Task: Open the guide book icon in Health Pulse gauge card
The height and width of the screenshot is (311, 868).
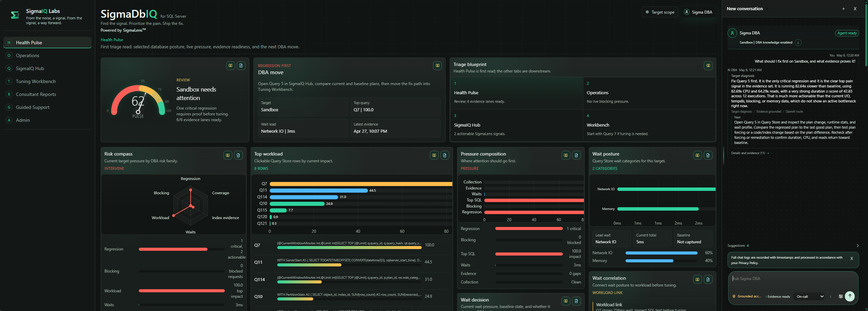Action: click(x=231, y=66)
